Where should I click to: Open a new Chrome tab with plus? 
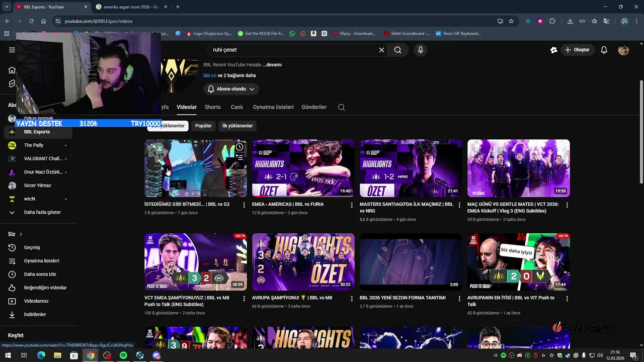pos(178,7)
